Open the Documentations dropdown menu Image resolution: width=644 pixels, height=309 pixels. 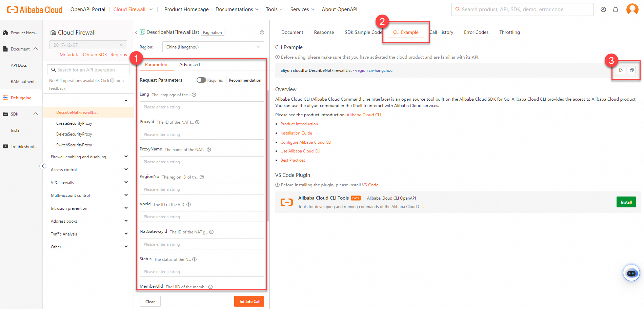237,9
